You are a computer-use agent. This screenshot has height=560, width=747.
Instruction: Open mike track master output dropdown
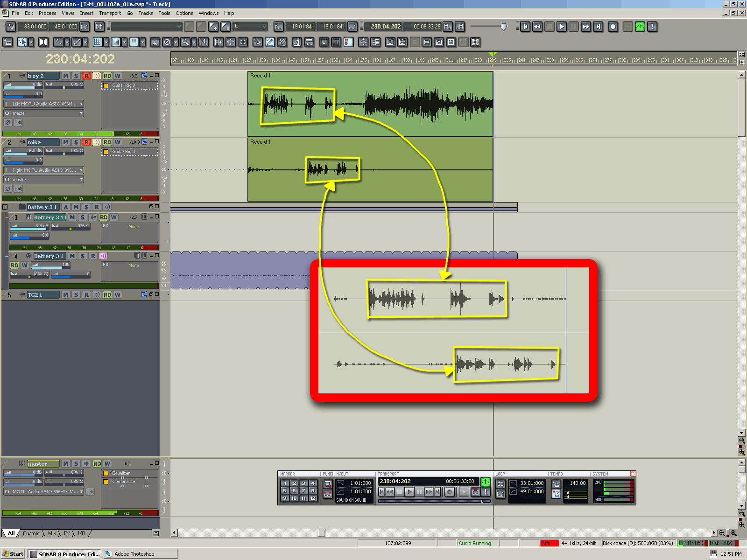(x=44, y=179)
